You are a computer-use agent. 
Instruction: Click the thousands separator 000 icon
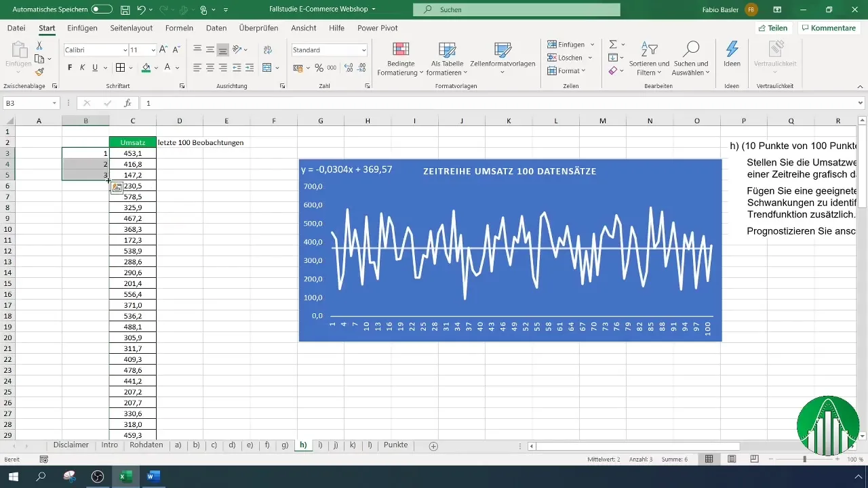332,68
